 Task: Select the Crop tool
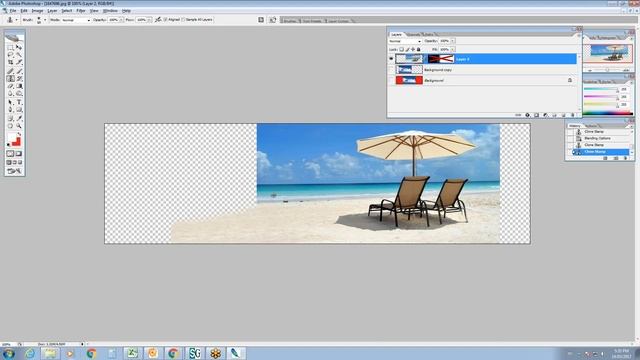(11, 62)
